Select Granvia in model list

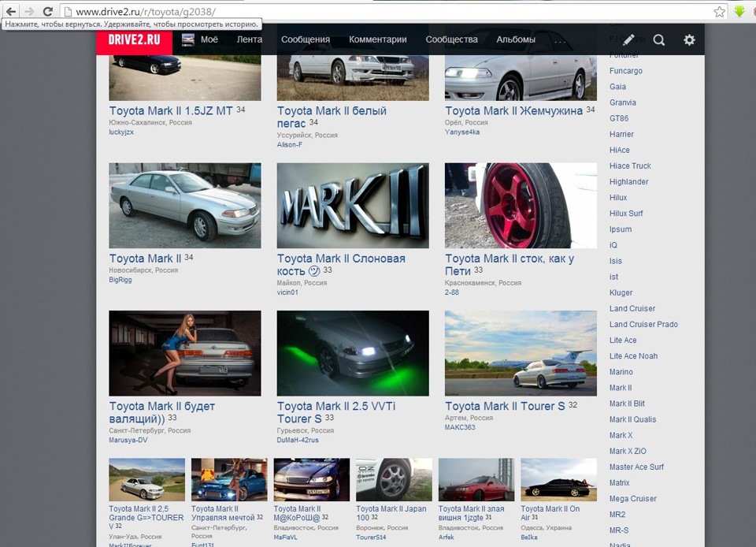click(622, 102)
